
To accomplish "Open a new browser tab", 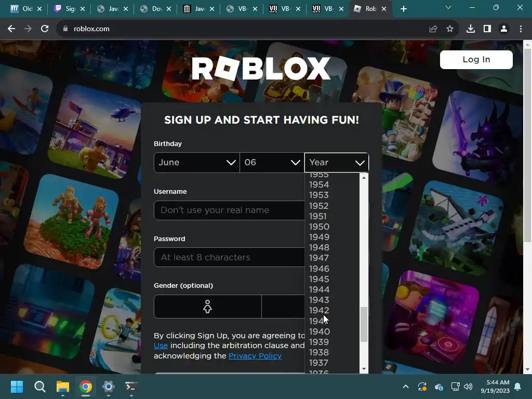I will tap(403, 9).
